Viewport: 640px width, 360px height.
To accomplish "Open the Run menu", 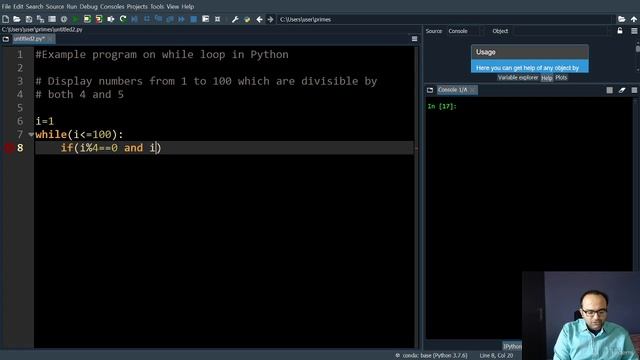I will point(72,7).
